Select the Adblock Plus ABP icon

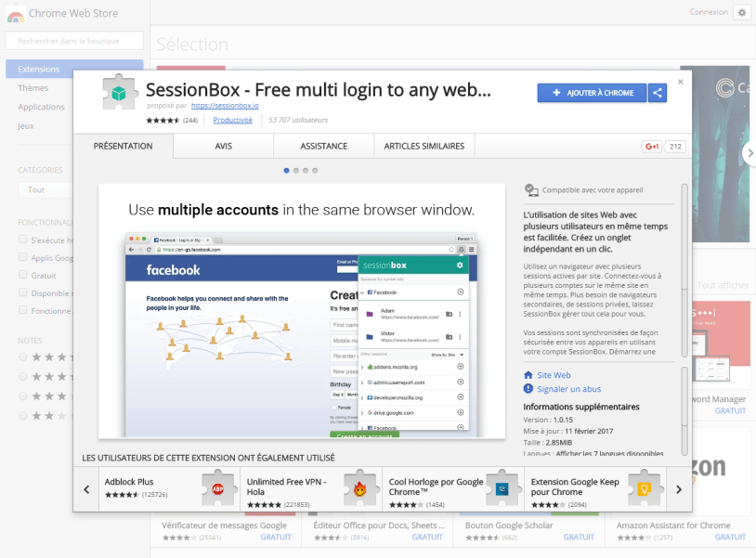[x=219, y=487]
